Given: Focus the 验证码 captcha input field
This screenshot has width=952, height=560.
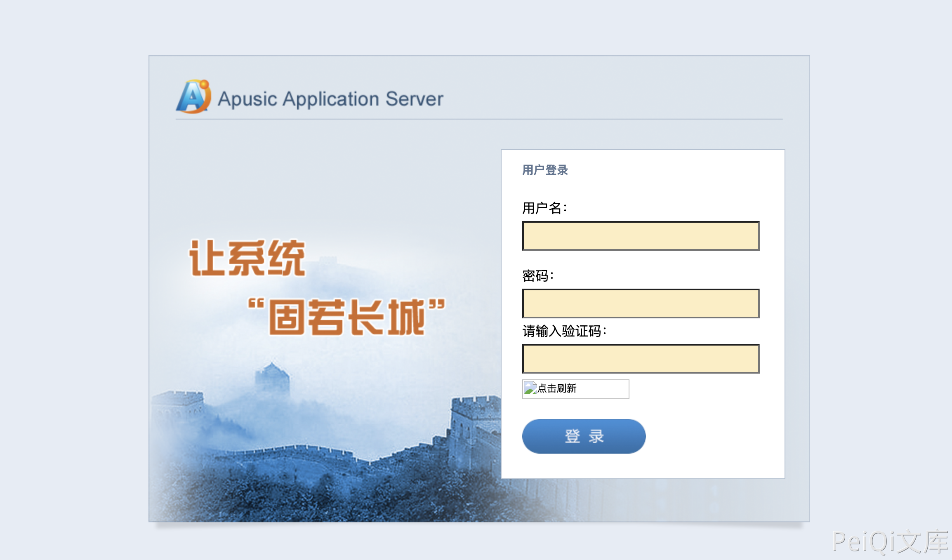Looking at the screenshot, I should [641, 359].
